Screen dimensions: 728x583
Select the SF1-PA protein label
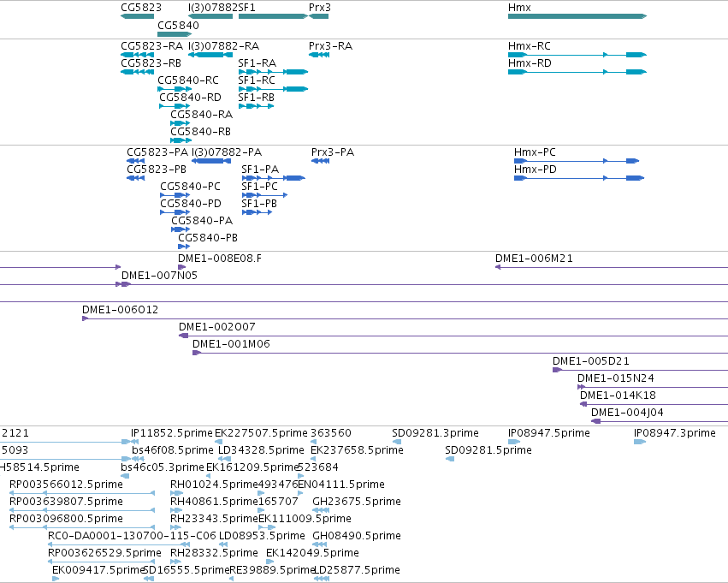coord(260,170)
